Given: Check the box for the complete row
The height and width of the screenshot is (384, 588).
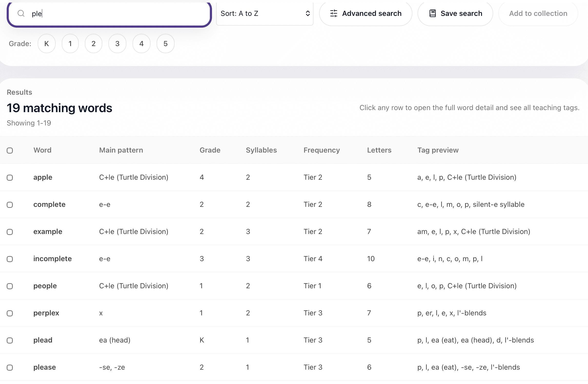Looking at the screenshot, I should click(x=10, y=205).
